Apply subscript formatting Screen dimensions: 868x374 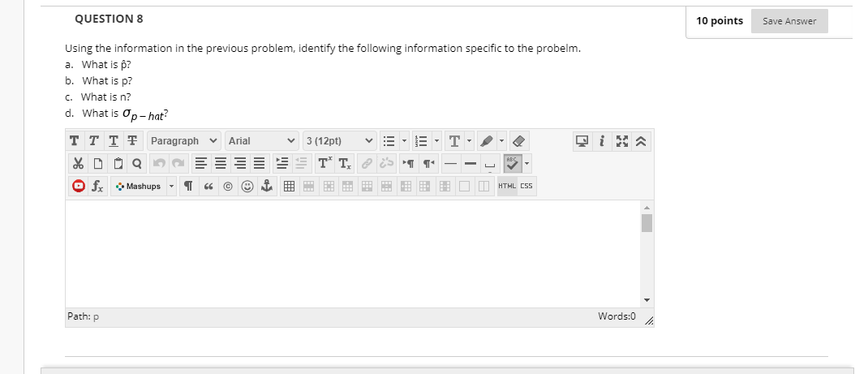[344, 164]
